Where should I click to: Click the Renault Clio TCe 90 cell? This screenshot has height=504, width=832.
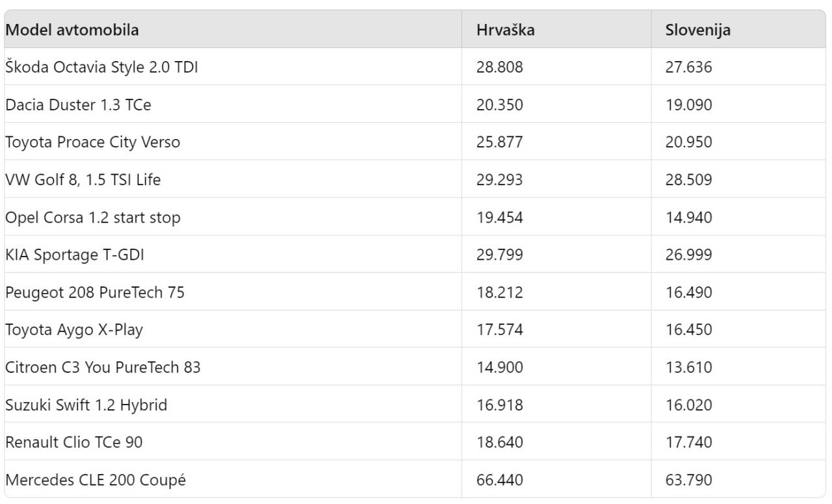(x=74, y=443)
